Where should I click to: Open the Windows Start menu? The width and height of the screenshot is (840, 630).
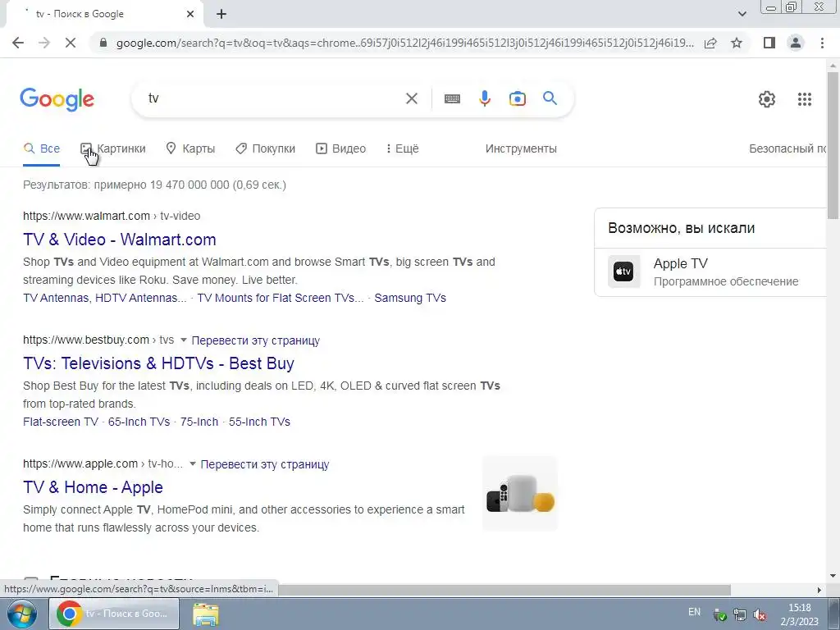21,614
